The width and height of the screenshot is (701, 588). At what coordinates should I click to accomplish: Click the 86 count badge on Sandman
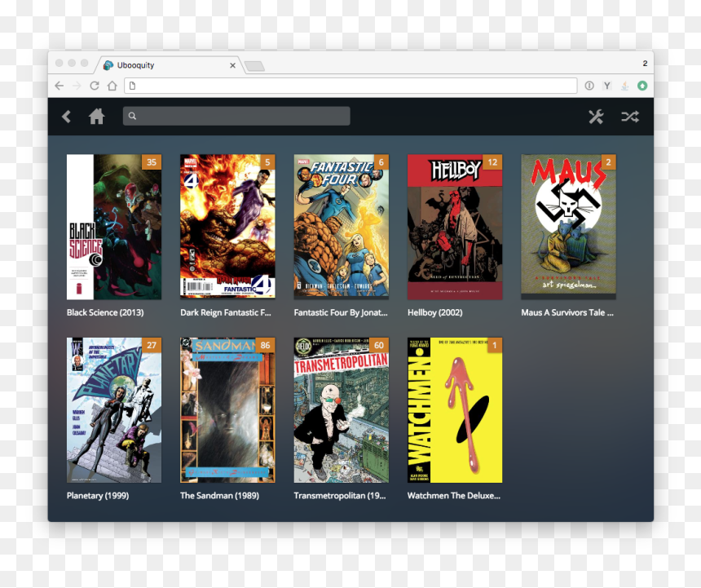point(265,345)
